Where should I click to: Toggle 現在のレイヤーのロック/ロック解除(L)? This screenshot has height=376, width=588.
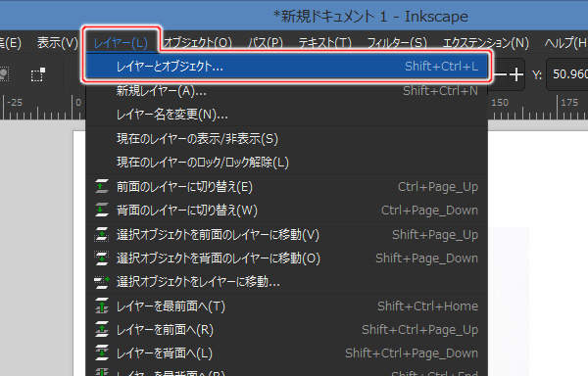[287, 163]
